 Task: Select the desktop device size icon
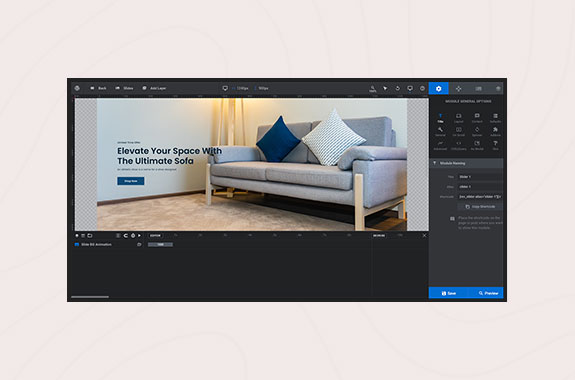225,88
